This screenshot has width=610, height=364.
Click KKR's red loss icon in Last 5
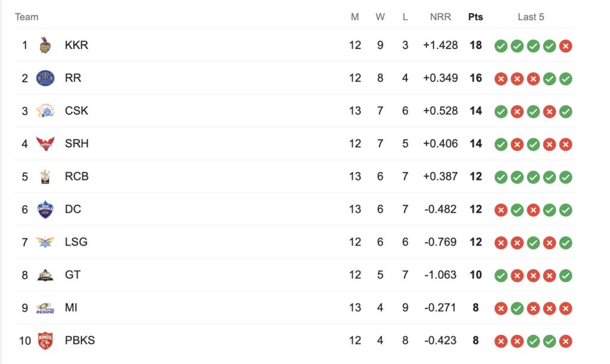[566, 46]
